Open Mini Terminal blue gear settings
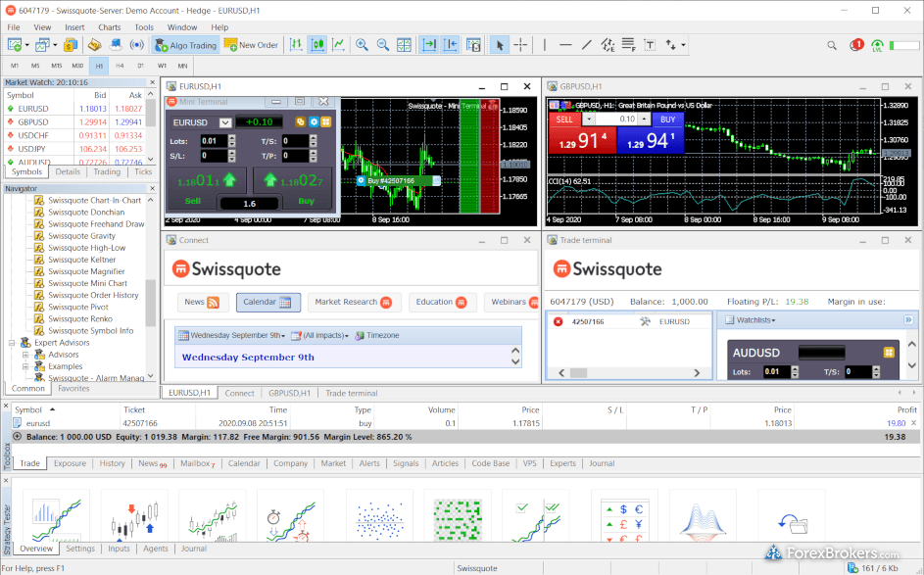 pyautogui.click(x=314, y=121)
